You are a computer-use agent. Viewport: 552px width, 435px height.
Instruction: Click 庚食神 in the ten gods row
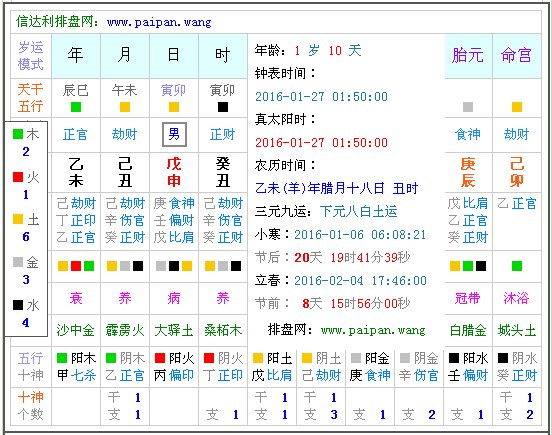370,375
